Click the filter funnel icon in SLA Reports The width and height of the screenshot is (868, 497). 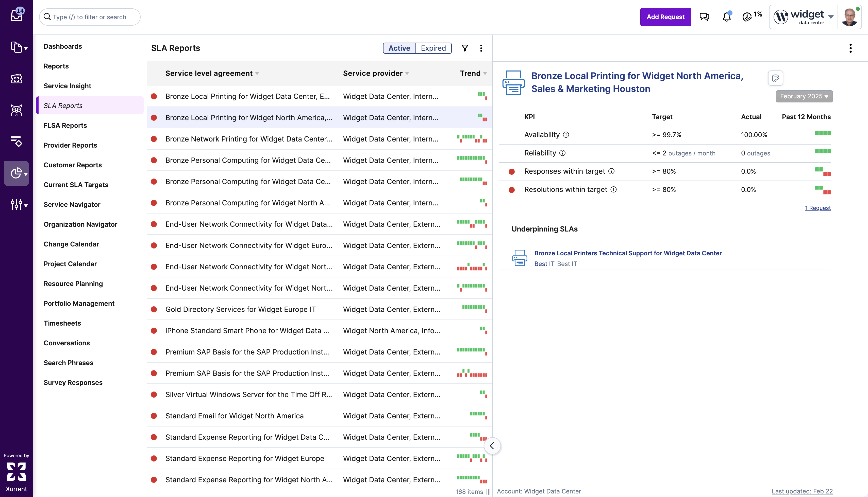464,48
